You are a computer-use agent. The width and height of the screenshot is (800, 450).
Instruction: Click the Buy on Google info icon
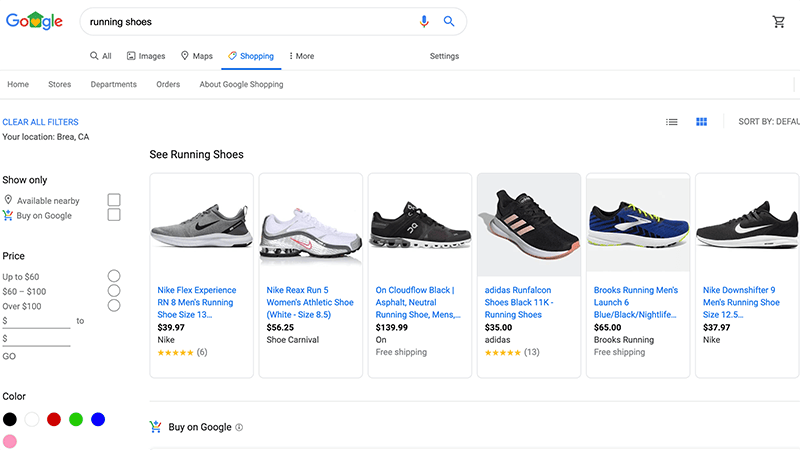click(239, 427)
